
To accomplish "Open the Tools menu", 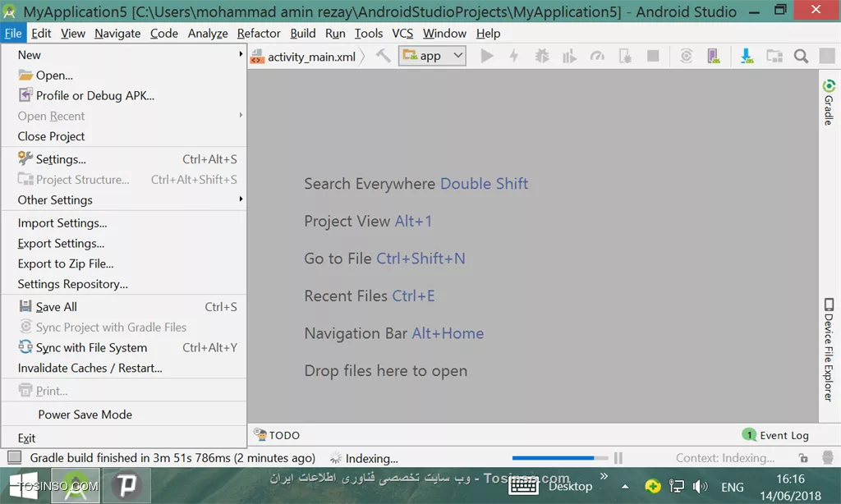I will point(369,33).
